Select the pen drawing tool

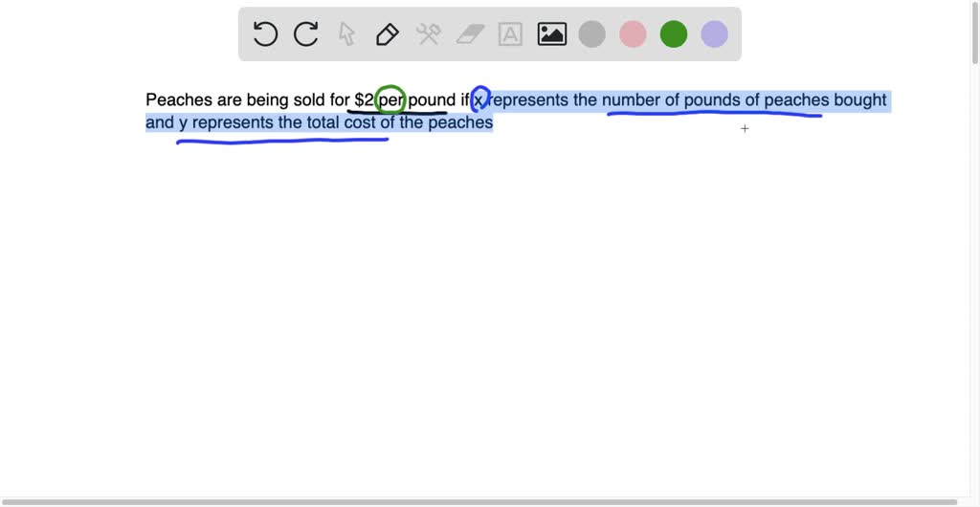(388, 33)
